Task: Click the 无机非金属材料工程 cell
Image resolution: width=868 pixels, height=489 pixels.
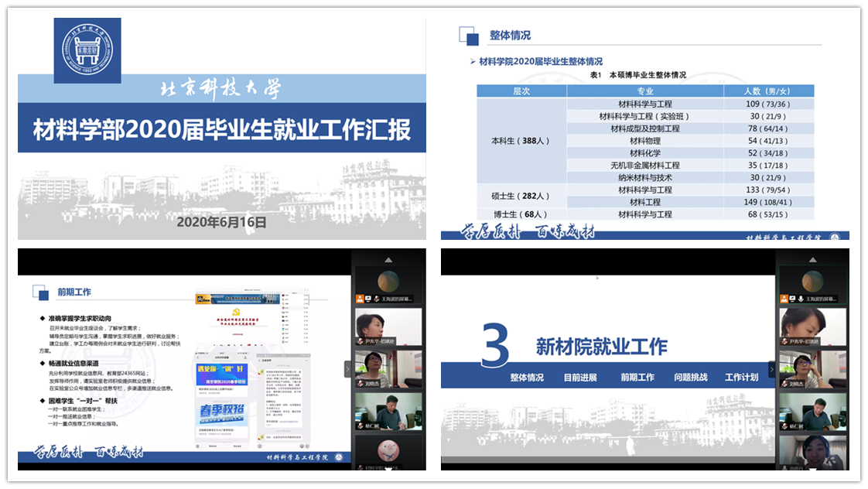Action: tap(645, 166)
